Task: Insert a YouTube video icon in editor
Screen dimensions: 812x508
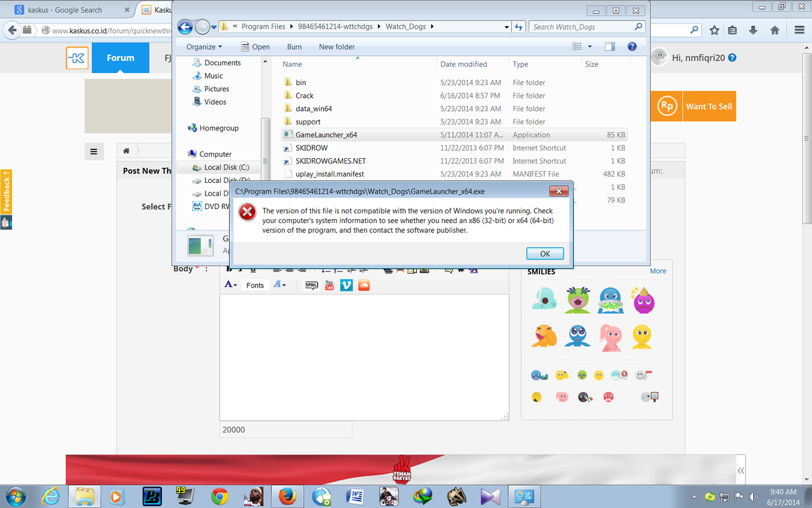Action: point(329,285)
